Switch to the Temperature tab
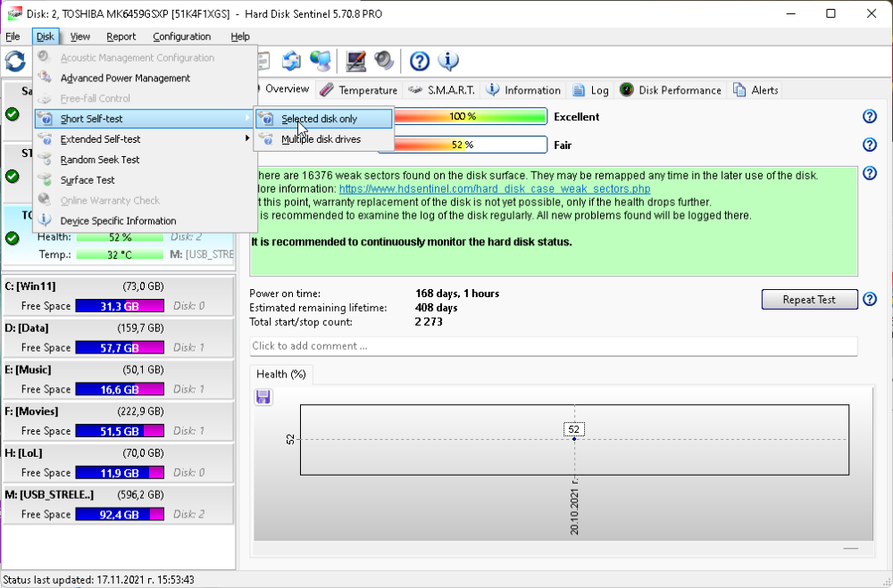 click(359, 90)
